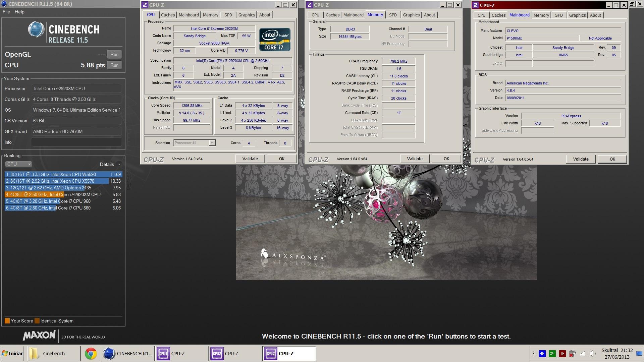Select ranking row Intel Xeon CPU X5570
The height and width of the screenshot is (362, 644).
coord(63,181)
